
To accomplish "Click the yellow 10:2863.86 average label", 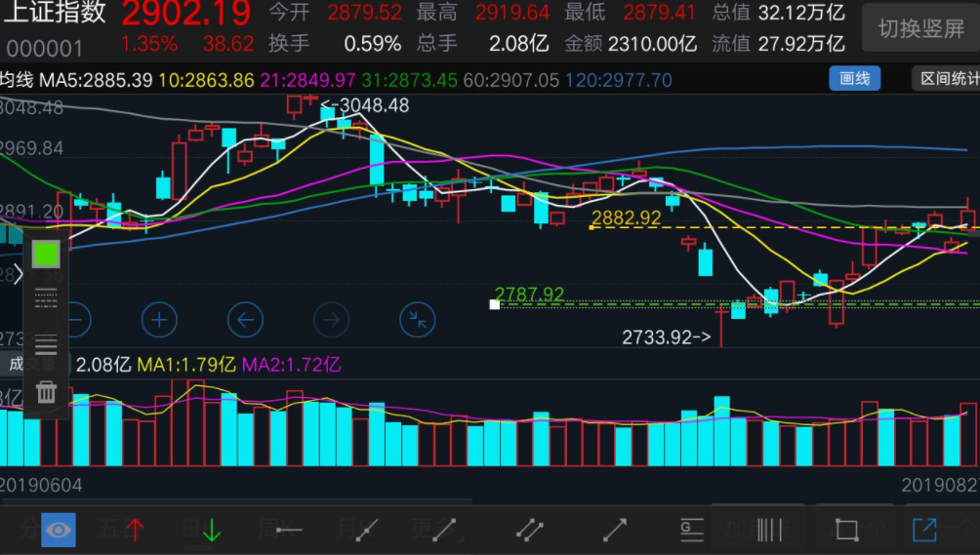I will click(x=206, y=80).
